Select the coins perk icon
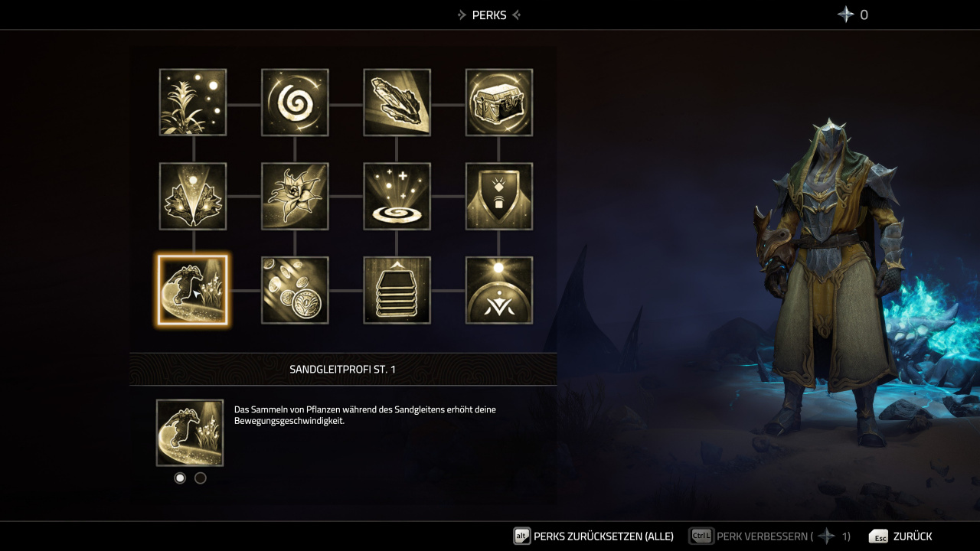The width and height of the screenshot is (980, 551). [x=295, y=290]
